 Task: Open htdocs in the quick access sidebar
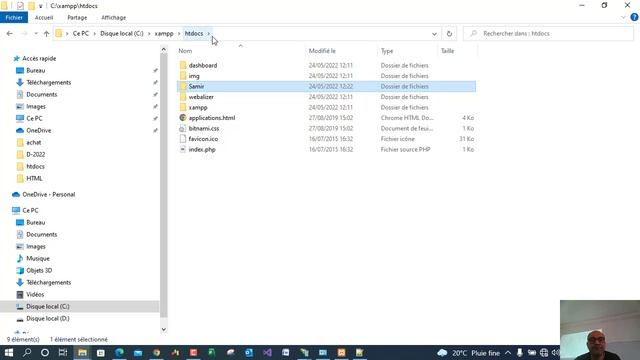pos(35,167)
